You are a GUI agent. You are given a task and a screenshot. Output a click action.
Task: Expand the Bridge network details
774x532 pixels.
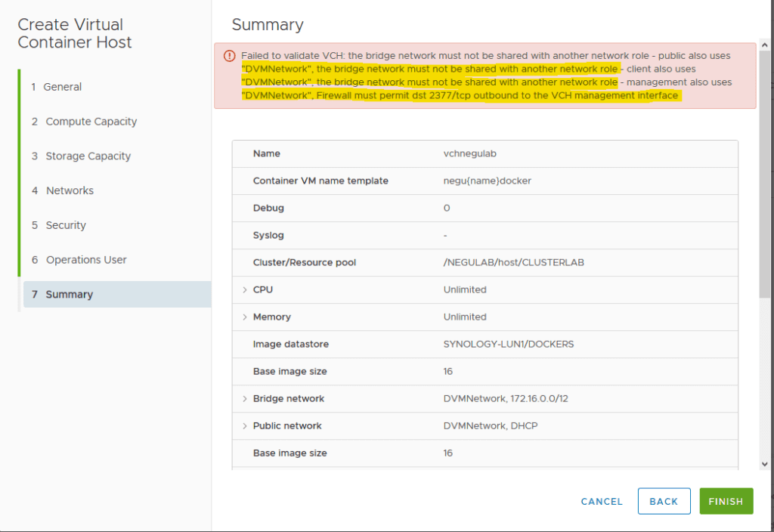click(x=243, y=398)
